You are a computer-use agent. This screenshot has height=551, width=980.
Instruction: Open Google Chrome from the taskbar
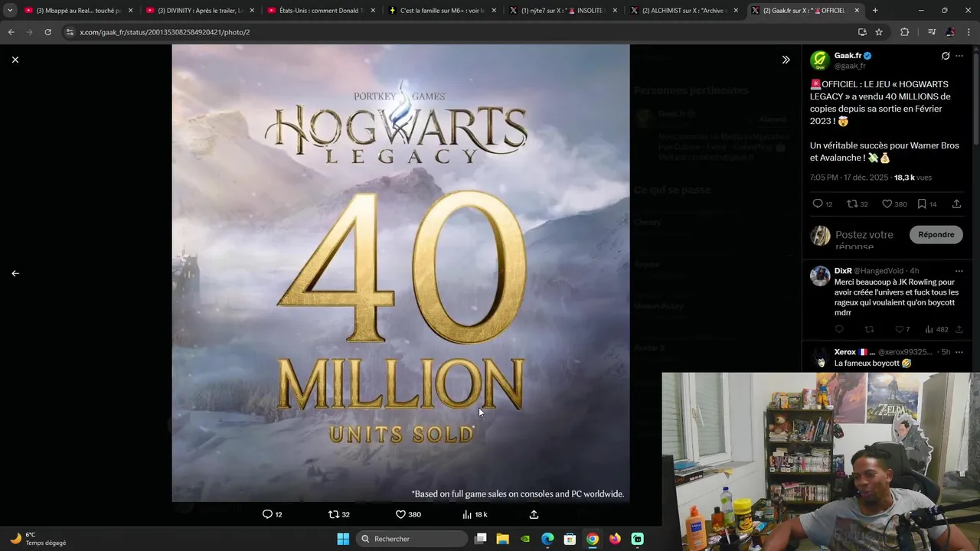pos(593,539)
